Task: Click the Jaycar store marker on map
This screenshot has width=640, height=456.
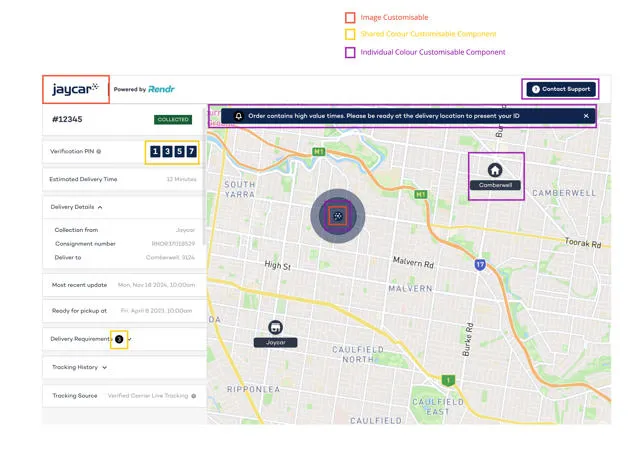Action: 276,327
